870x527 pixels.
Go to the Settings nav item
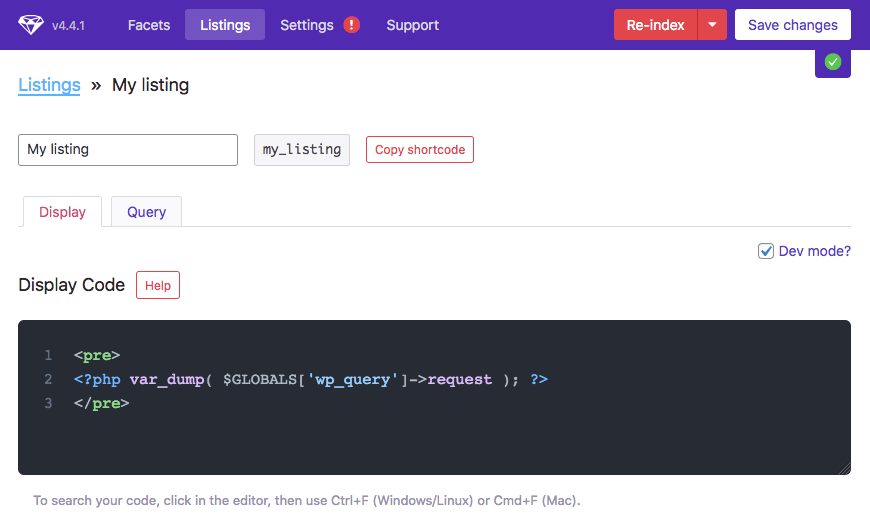(307, 25)
